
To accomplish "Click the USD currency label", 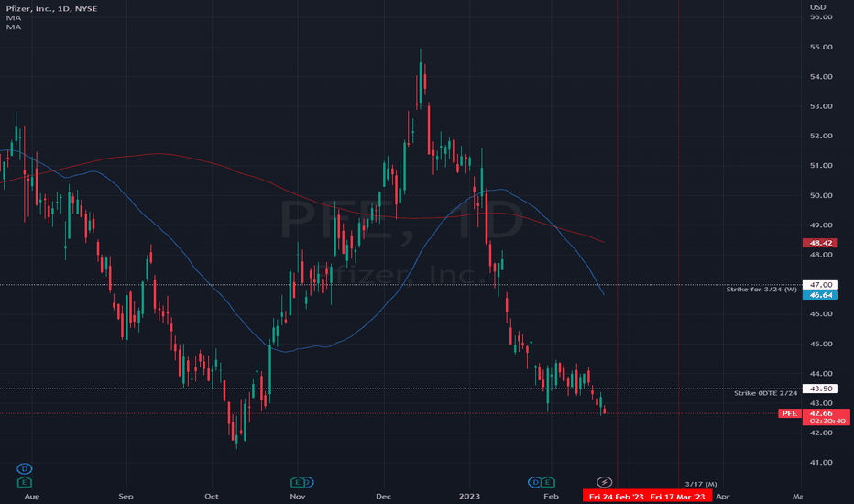I will (817, 7).
